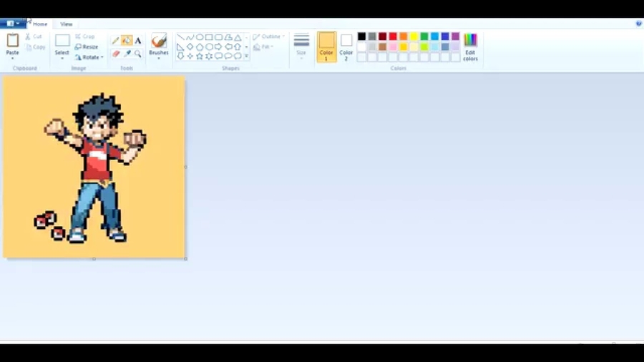Select the Magnifier tool
The height and width of the screenshot is (362, 644).
coord(138,54)
